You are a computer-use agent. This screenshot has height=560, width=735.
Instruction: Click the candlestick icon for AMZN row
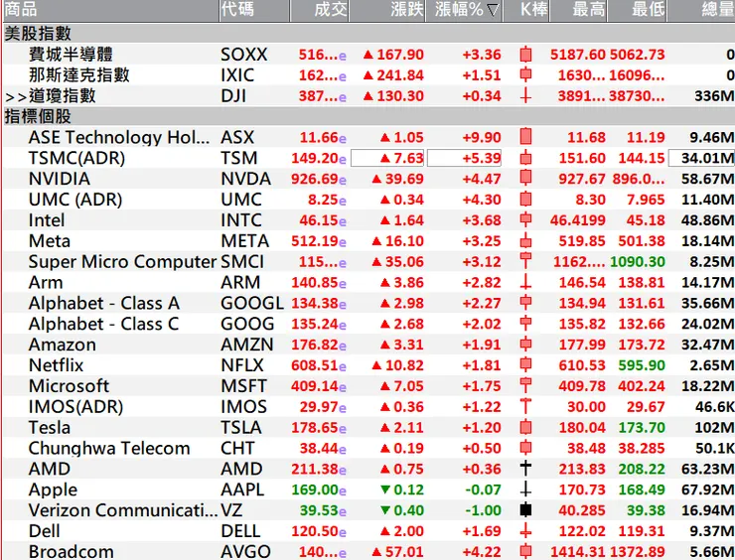(526, 345)
